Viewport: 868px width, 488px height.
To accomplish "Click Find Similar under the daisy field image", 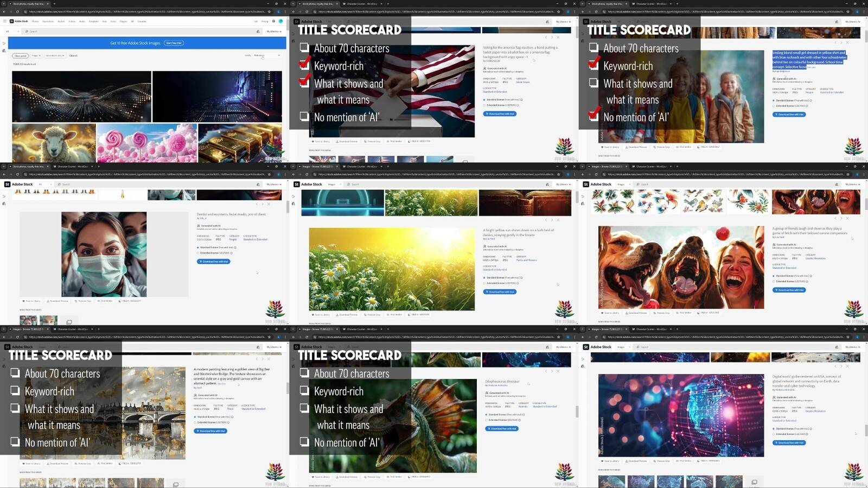I will 395,315.
